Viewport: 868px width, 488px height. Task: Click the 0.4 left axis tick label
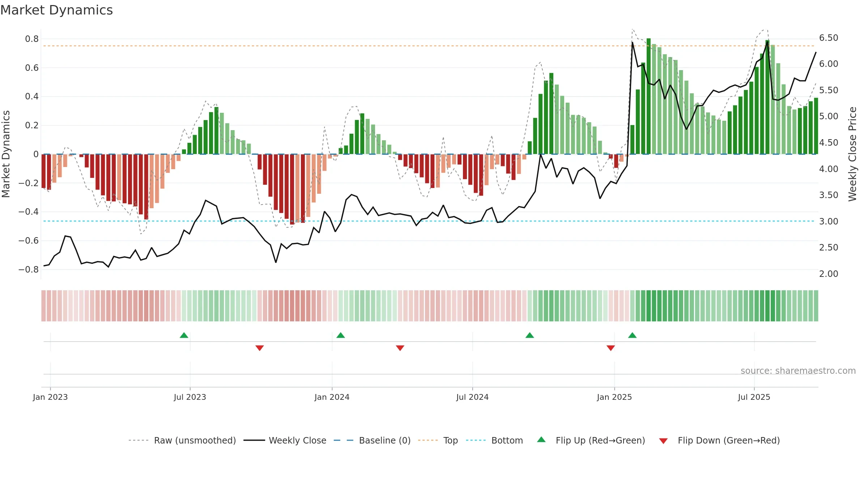tap(32, 97)
